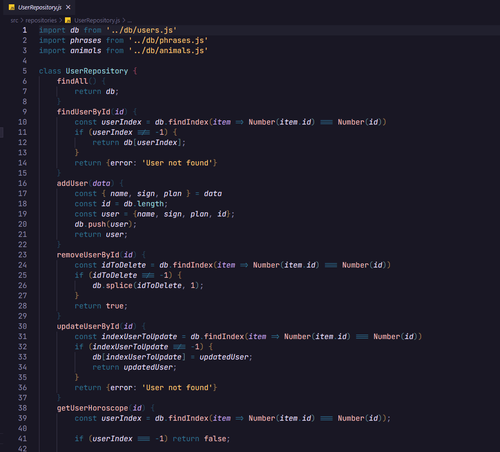Click 'const id = db.length;' statement

coord(121,204)
